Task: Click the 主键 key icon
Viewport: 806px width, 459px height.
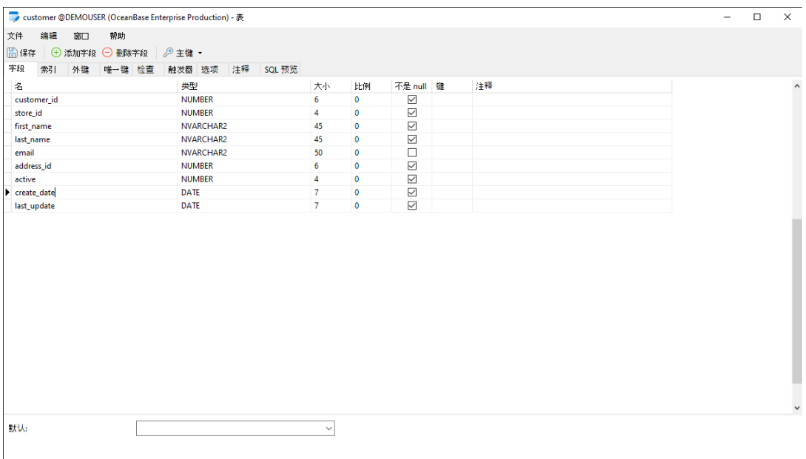Action: pos(168,52)
